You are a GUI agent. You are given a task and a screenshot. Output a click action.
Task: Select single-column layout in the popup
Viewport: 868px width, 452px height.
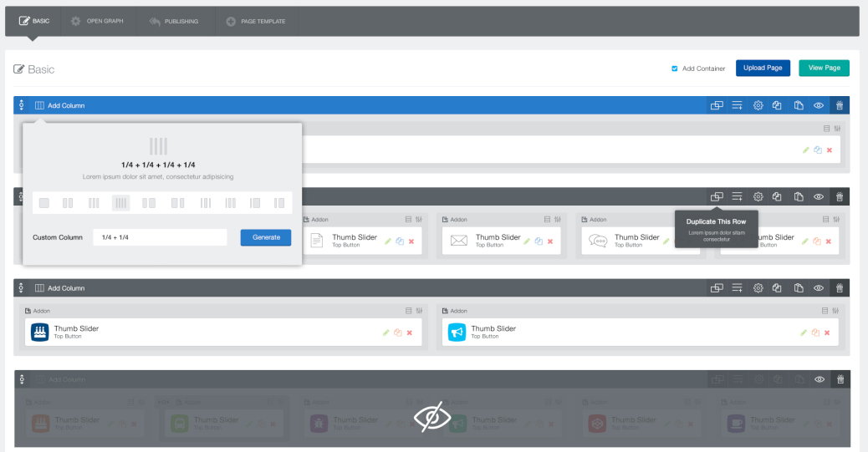(44, 203)
